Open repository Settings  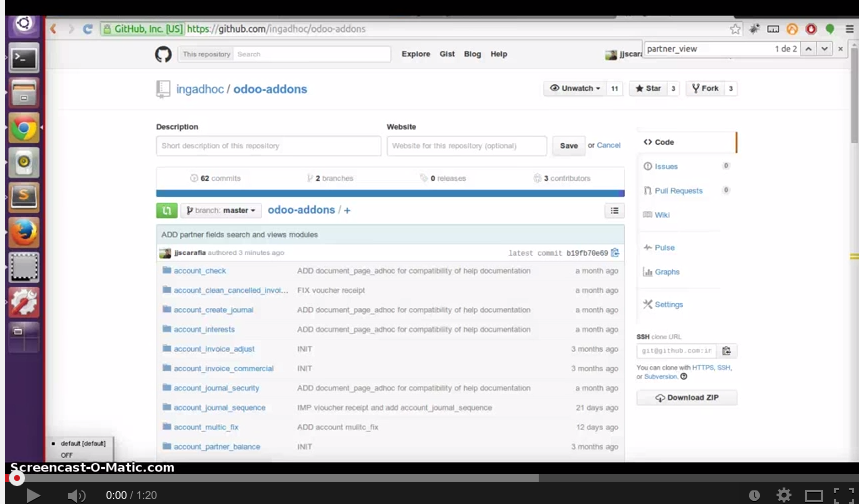[669, 304]
